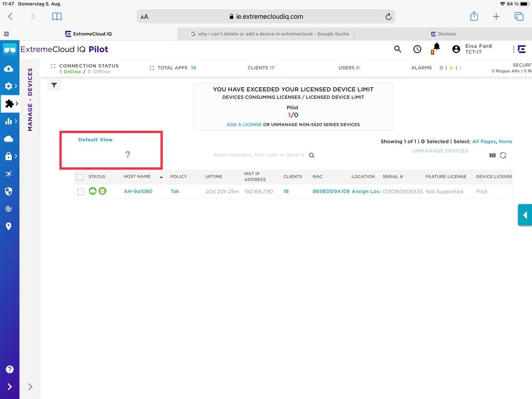Click the solid cloud sidebar icon
Screen dimensions: 532x399
9,139
